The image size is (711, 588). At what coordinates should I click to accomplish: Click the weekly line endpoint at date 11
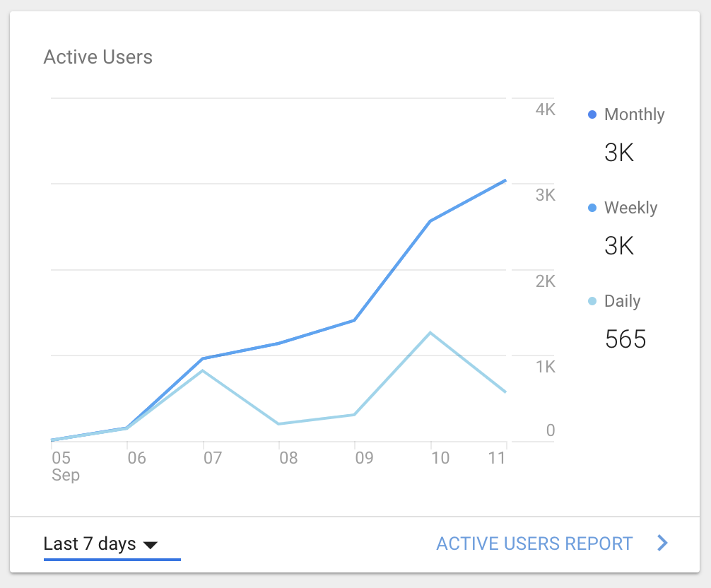505,180
